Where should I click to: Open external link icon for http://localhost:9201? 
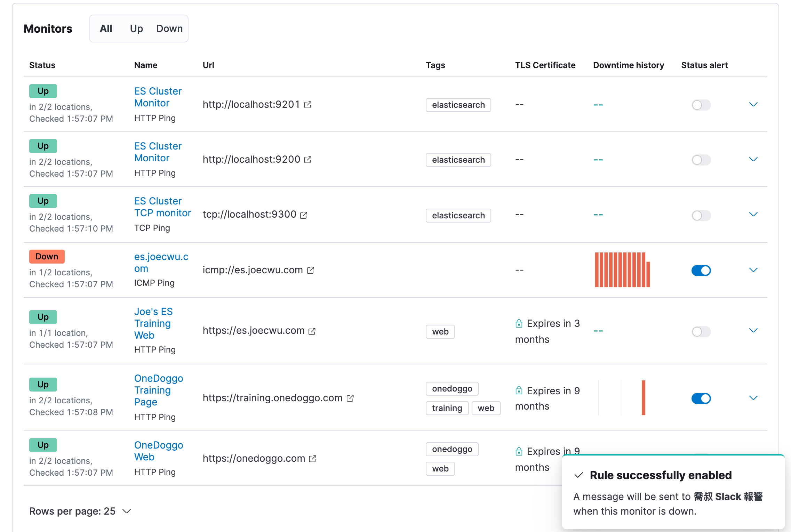(x=307, y=105)
